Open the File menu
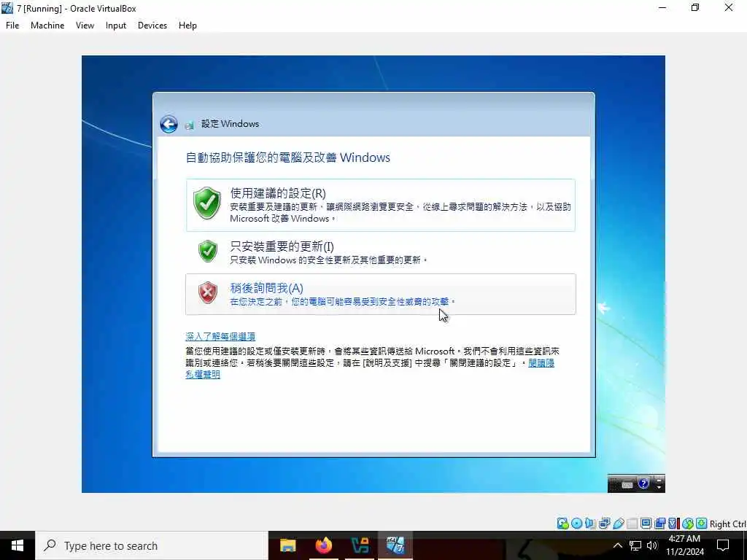 tap(12, 26)
